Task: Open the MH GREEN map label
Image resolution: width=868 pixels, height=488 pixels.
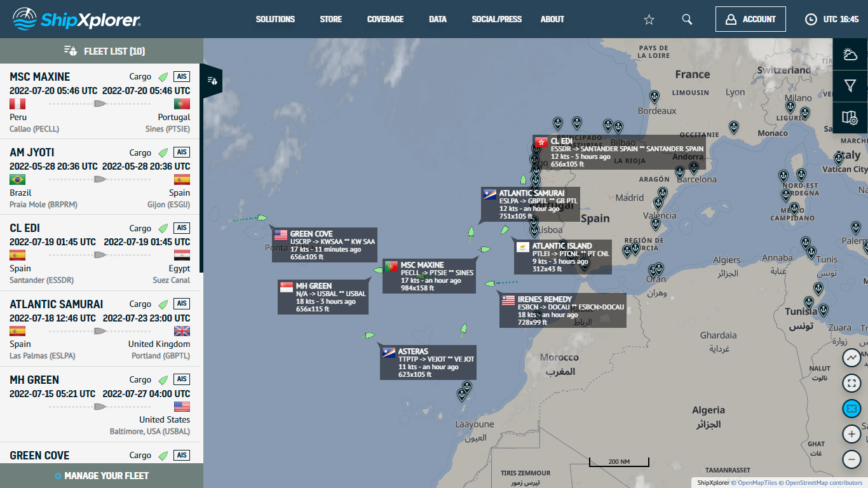Action: coord(323,297)
